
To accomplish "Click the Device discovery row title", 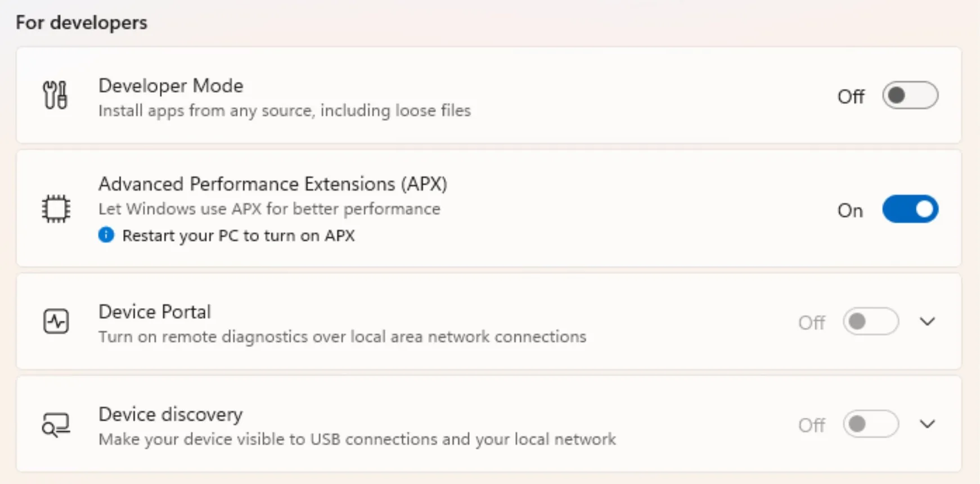I will pos(170,414).
